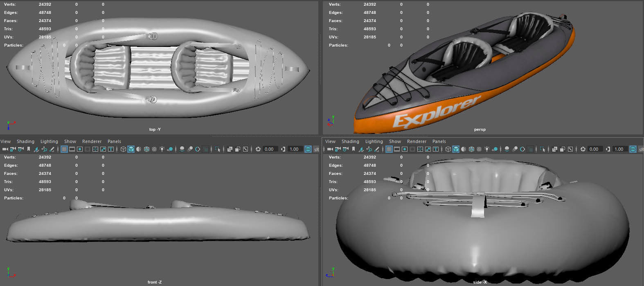Open Renderer menu of side -X panel

pos(417,141)
